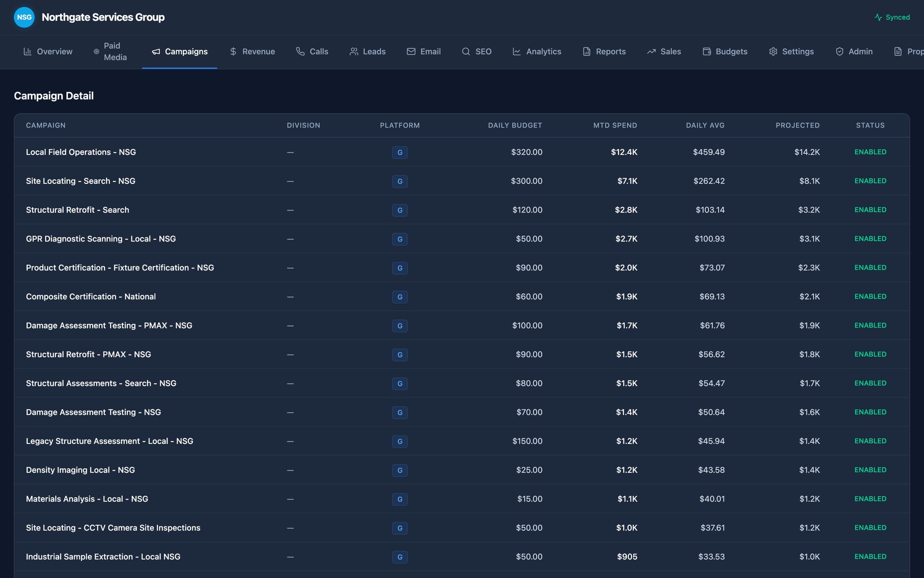Sort by the Campaign column header
924x578 pixels.
tap(46, 125)
